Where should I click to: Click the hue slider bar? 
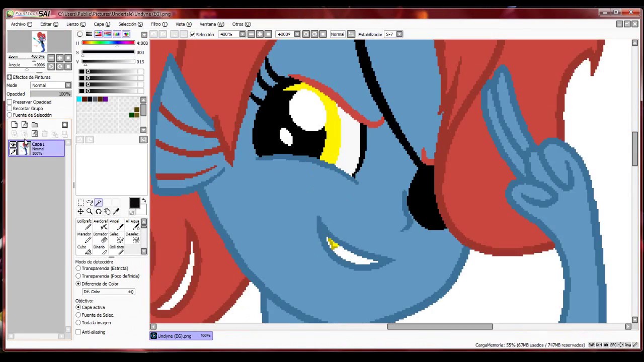coord(108,43)
